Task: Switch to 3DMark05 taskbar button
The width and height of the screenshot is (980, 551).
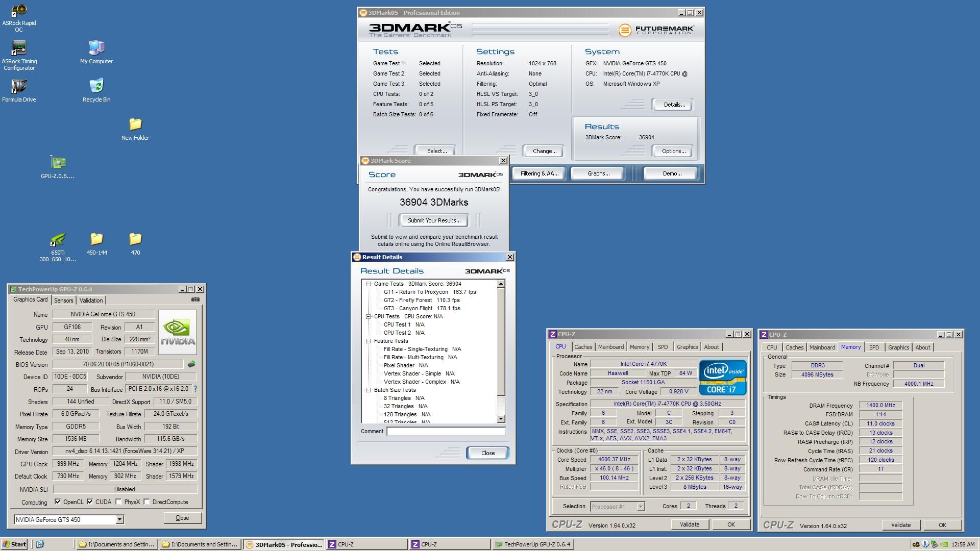Action: click(x=284, y=544)
